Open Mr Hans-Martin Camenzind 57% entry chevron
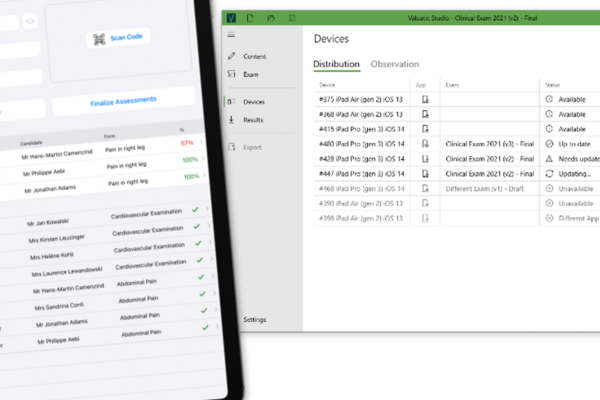 coord(202,142)
